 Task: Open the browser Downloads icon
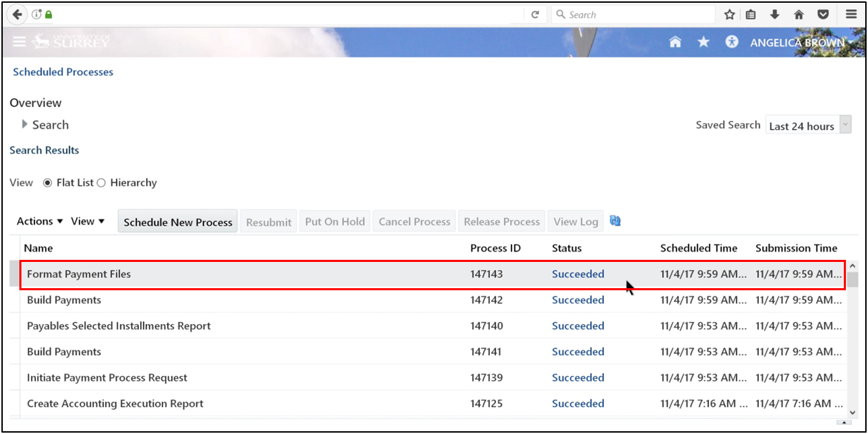[775, 14]
